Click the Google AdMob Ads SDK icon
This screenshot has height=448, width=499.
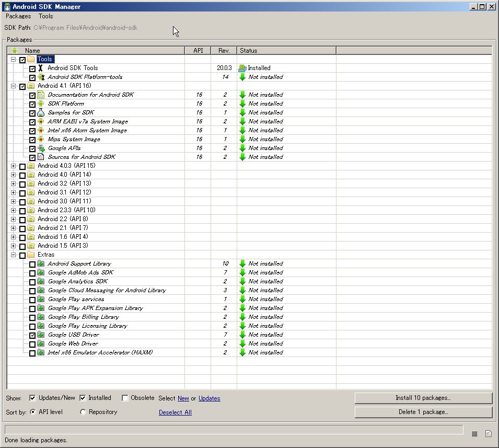tap(41, 272)
